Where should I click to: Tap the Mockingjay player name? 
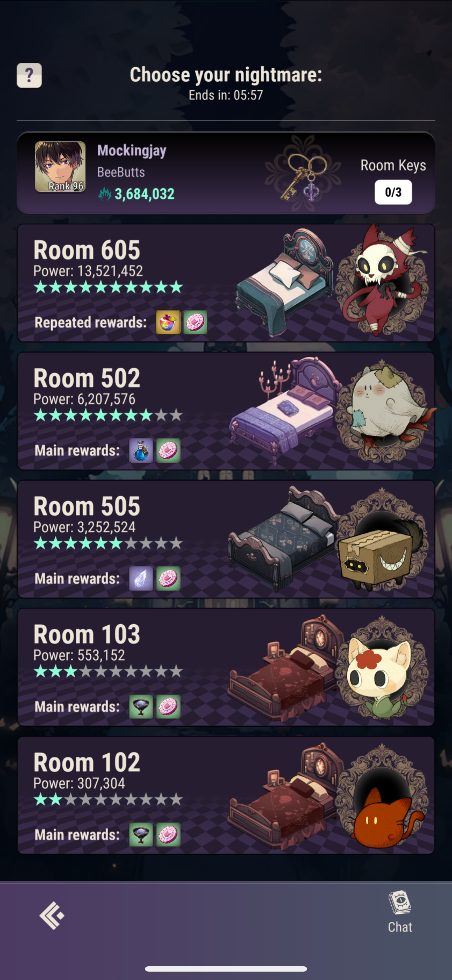132,151
